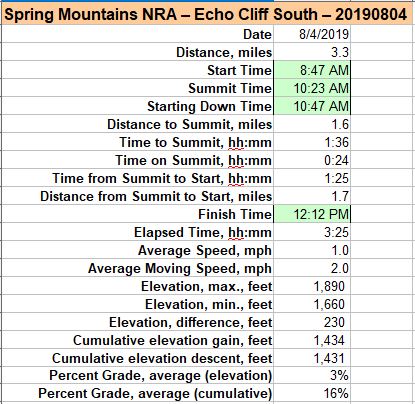Select the Average Speed, mph label cell
This screenshot has width=415, height=404.
click(137, 250)
